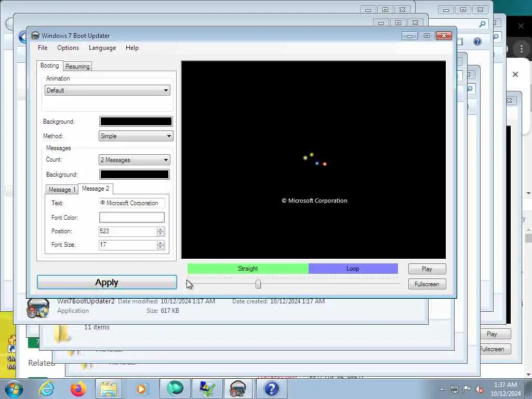Screen dimensions: 532x399
Task: Decrease the Position value with down arrow
Action: (x=161, y=234)
